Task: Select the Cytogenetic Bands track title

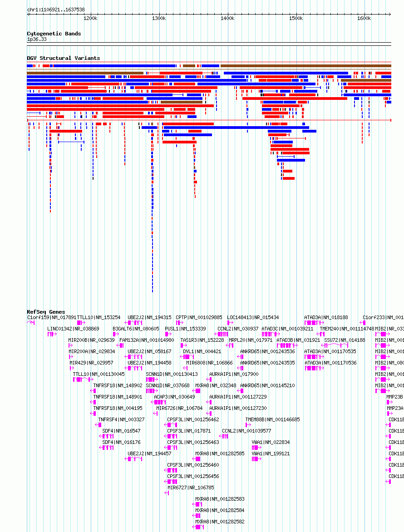Action: point(54,34)
